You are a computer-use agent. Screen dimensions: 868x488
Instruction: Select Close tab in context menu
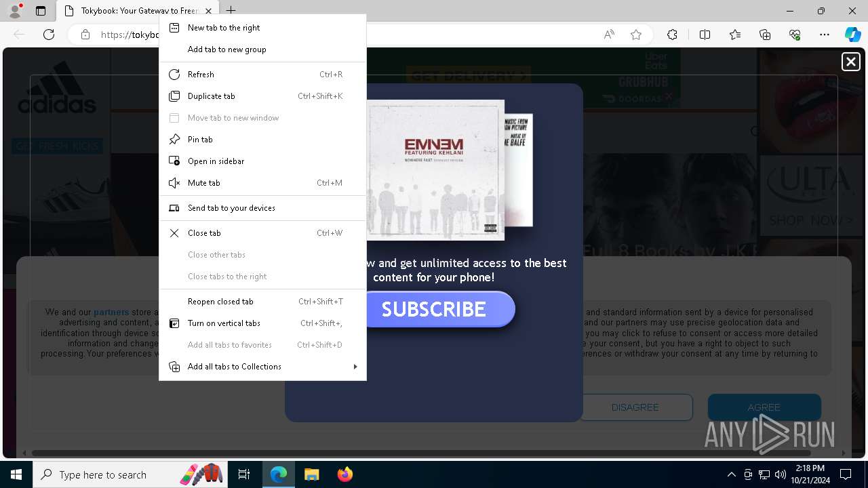click(x=262, y=233)
